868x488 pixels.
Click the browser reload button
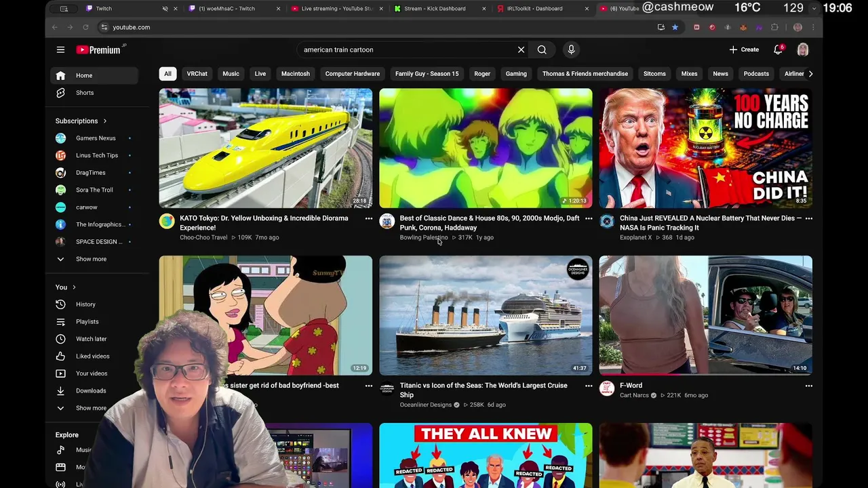click(85, 27)
